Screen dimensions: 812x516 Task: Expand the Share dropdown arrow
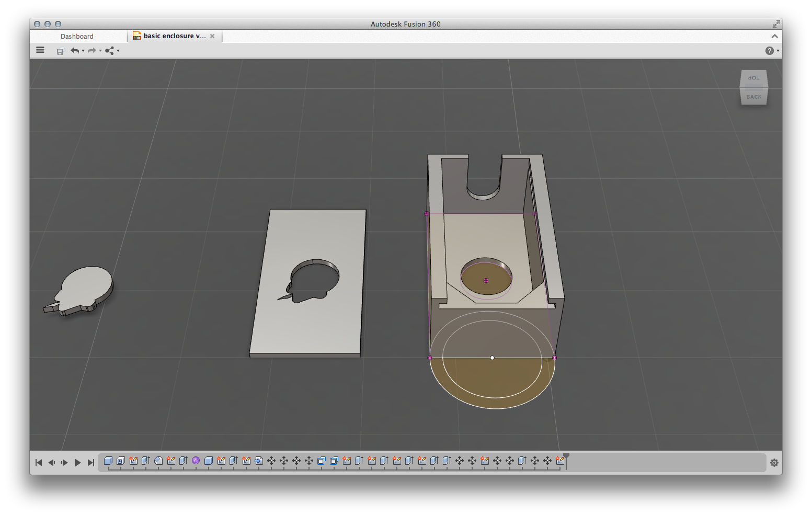(x=118, y=51)
